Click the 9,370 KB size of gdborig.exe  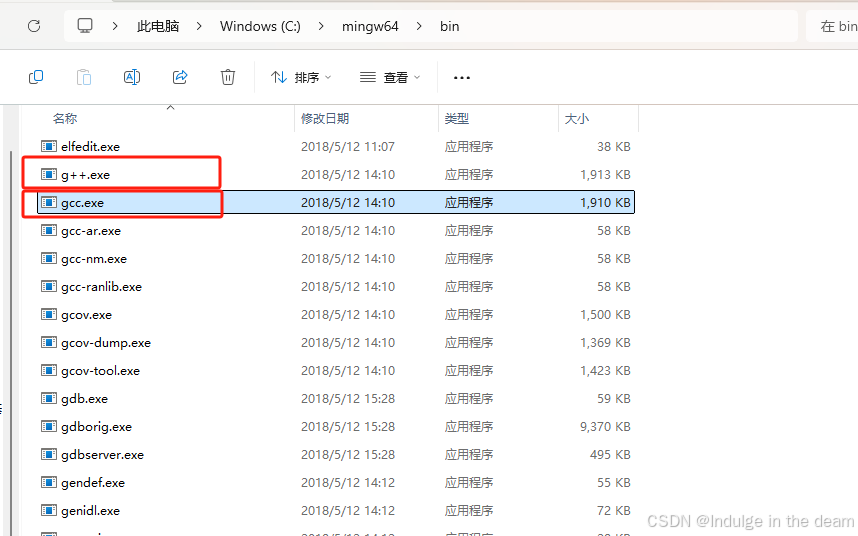click(x=605, y=427)
